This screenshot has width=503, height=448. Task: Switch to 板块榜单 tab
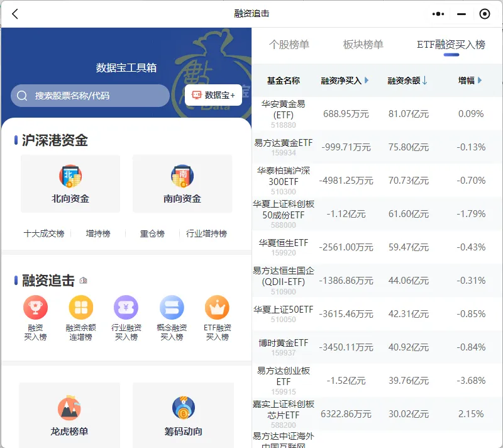(363, 45)
